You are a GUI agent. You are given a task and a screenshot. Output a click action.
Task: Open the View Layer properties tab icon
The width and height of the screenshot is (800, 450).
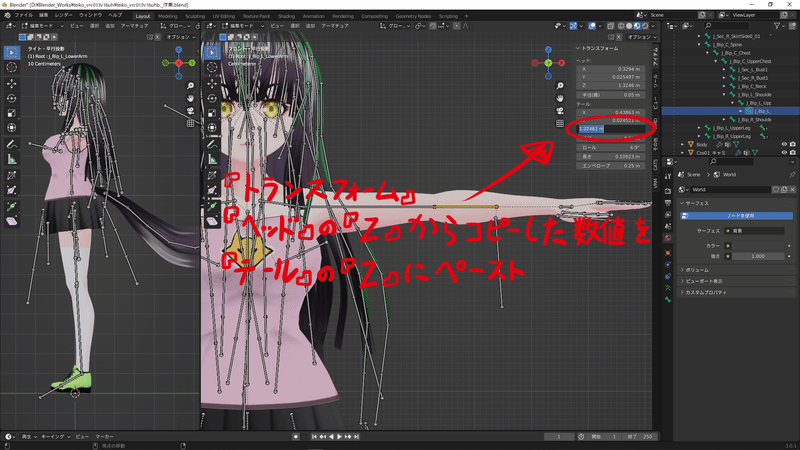pyautogui.click(x=668, y=214)
